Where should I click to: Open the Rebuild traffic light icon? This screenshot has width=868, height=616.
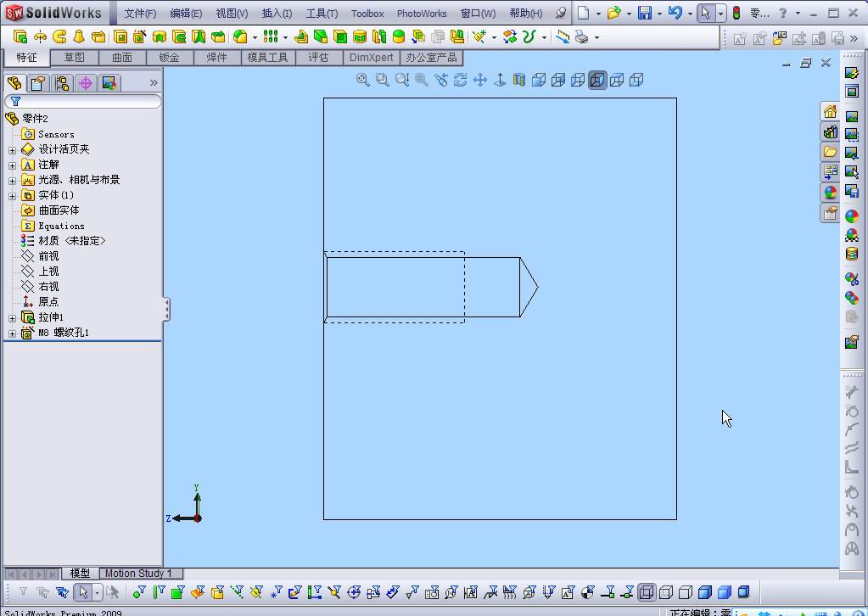[x=736, y=13]
